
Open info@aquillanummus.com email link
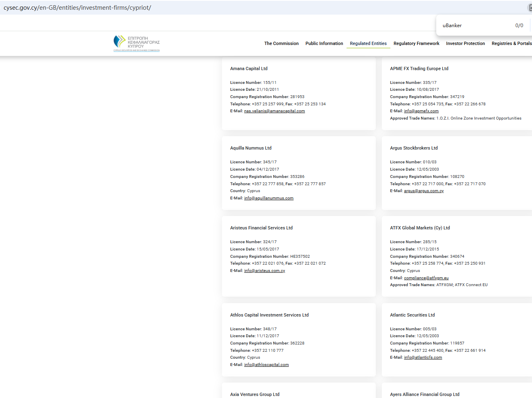coord(269,198)
